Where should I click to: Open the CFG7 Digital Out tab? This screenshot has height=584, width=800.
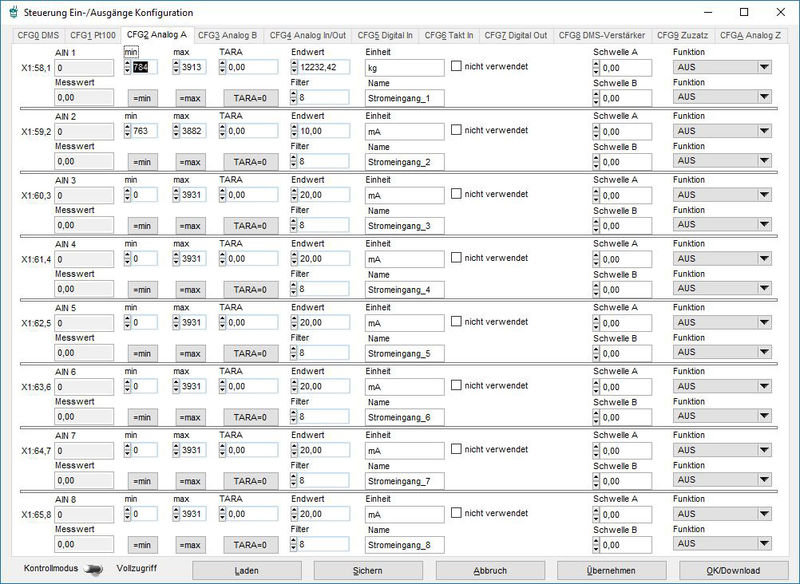(x=515, y=35)
